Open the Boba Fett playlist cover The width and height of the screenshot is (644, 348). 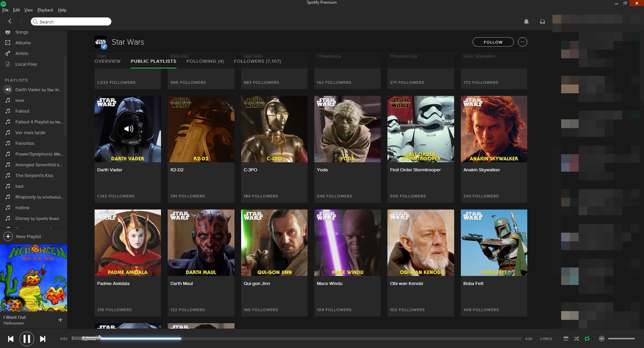[x=494, y=243]
